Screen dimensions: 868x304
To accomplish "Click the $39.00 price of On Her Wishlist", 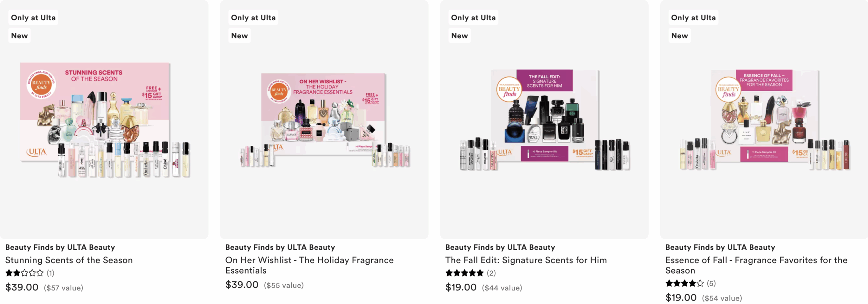I will pyautogui.click(x=242, y=285).
